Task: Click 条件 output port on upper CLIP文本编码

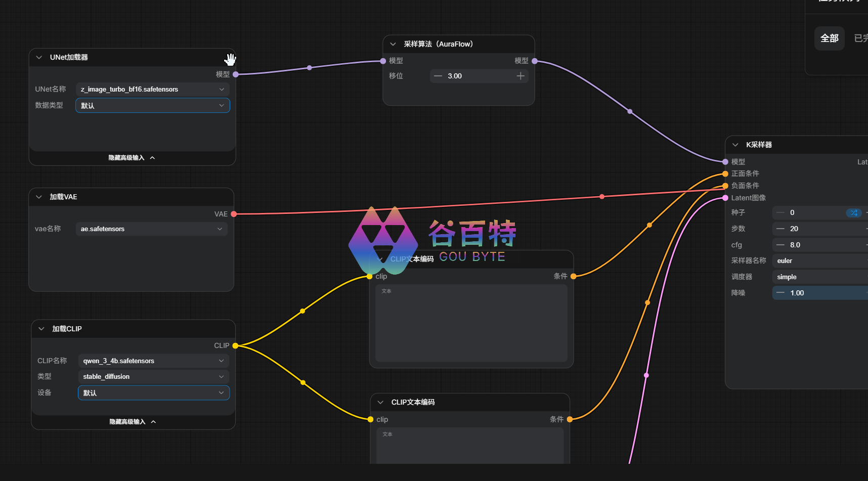Action: tap(573, 276)
